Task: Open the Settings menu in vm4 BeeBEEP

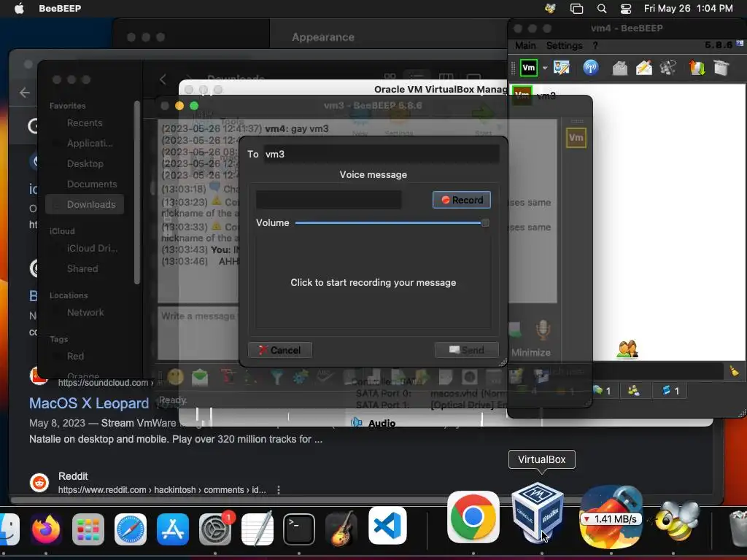Action: point(564,46)
